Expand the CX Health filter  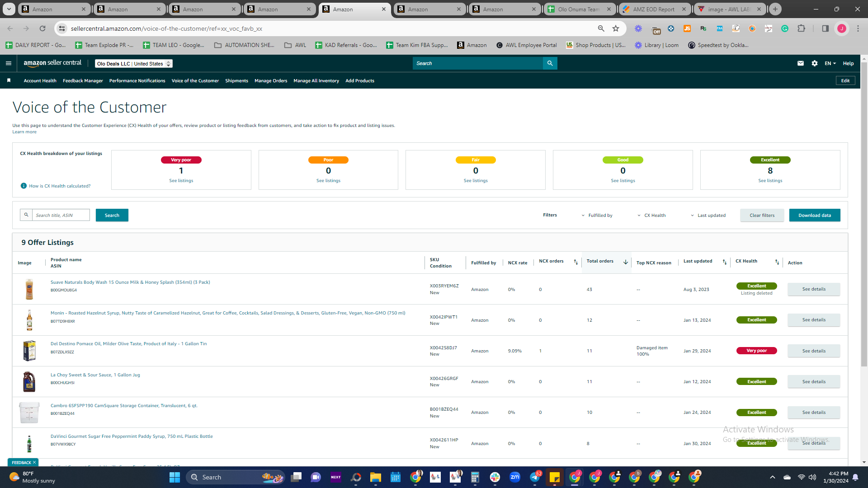click(x=651, y=216)
